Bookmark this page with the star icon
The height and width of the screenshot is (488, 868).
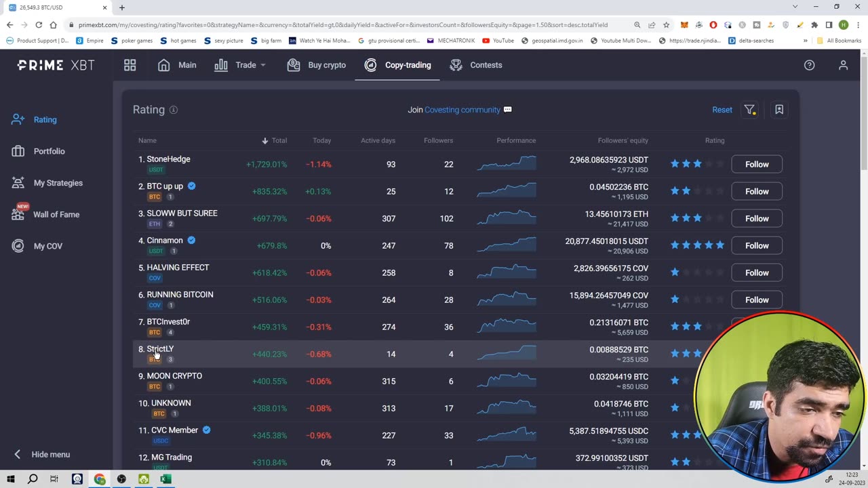(667, 25)
